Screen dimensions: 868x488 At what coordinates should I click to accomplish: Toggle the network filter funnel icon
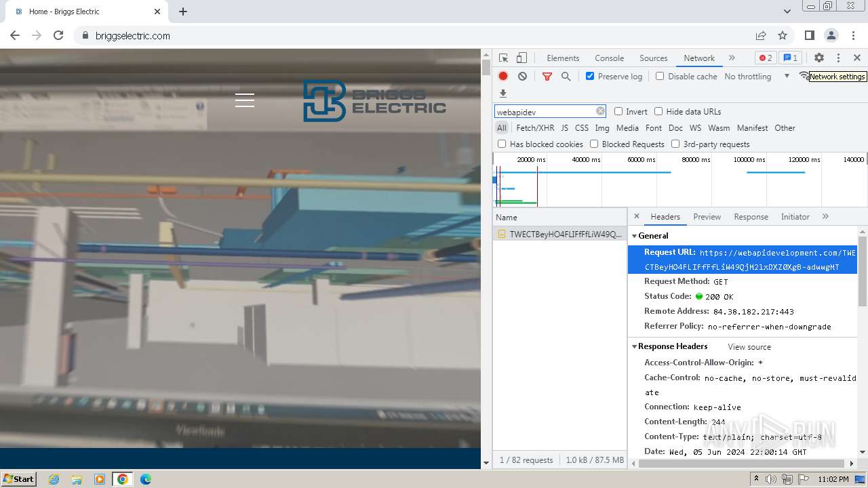click(547, 77)
